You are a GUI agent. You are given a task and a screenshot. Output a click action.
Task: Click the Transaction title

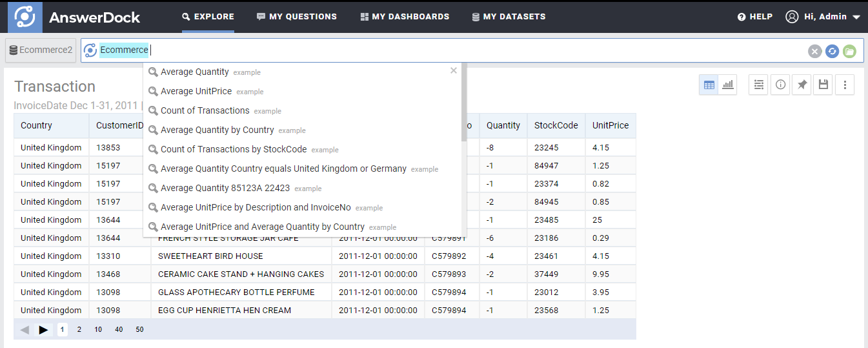[55, 87]
